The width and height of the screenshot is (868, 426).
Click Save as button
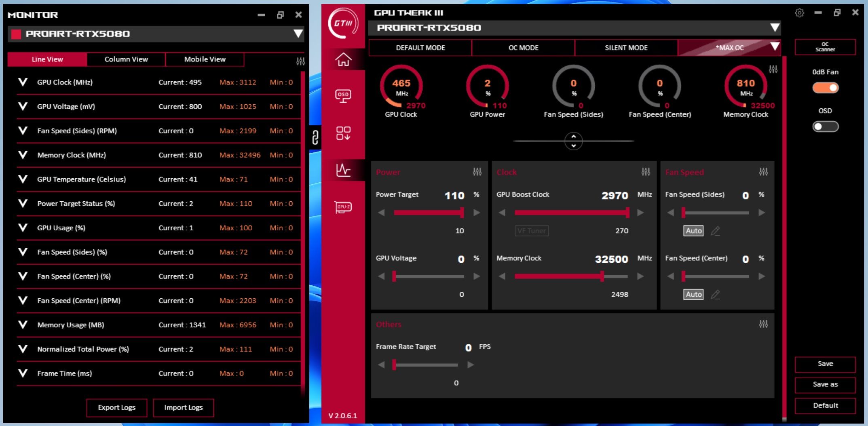coord(825,385)
